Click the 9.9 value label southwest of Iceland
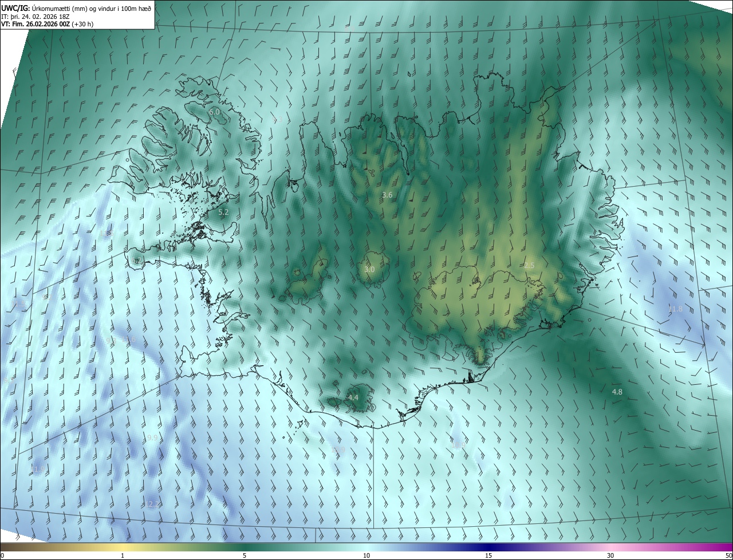Screen dimensions: 733x560 pos(152,437)
